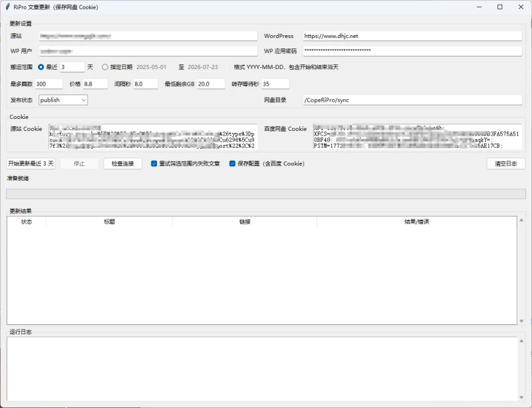
Task: Toggle 重试筛选范围内失败文章 checkbox
Action: click(154, 163)
